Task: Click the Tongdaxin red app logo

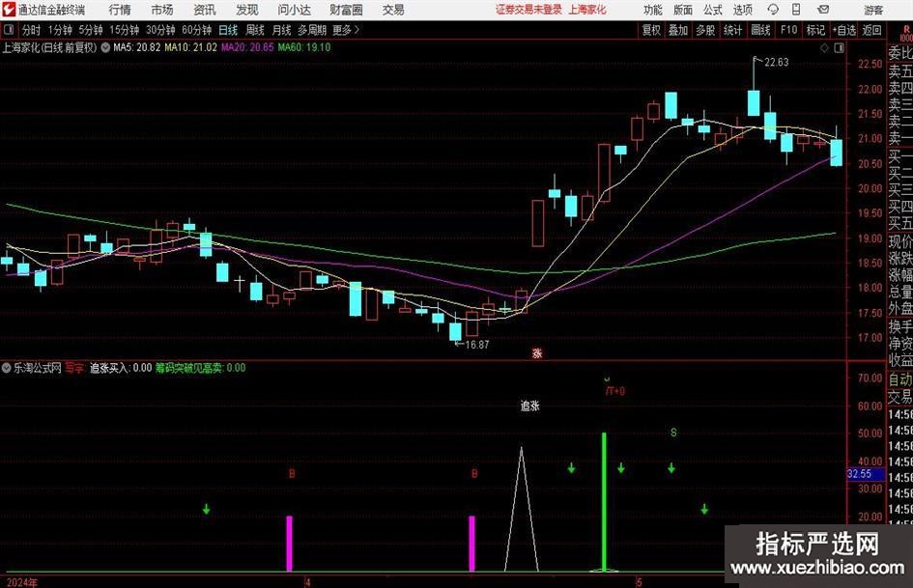Action: click(9, 10)
